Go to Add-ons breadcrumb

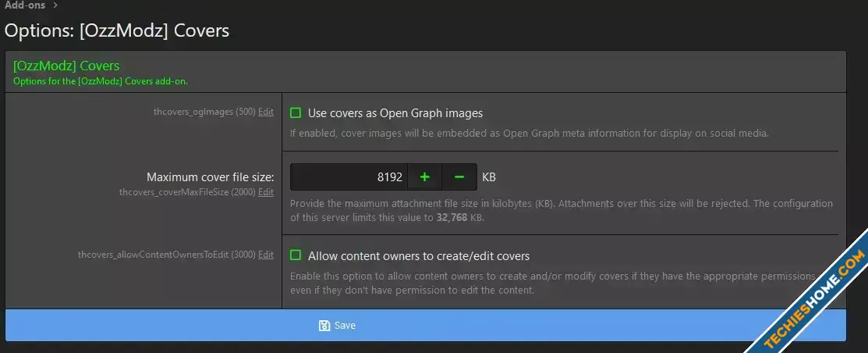click(x=25, y=5)
